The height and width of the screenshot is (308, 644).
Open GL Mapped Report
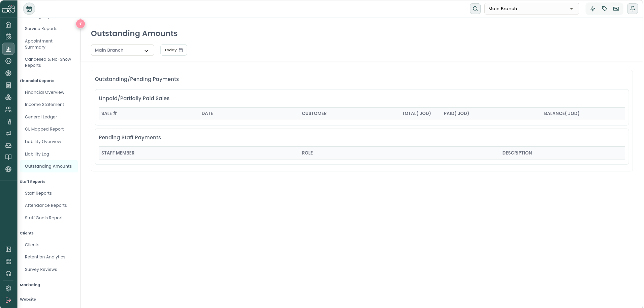(44, 129)
